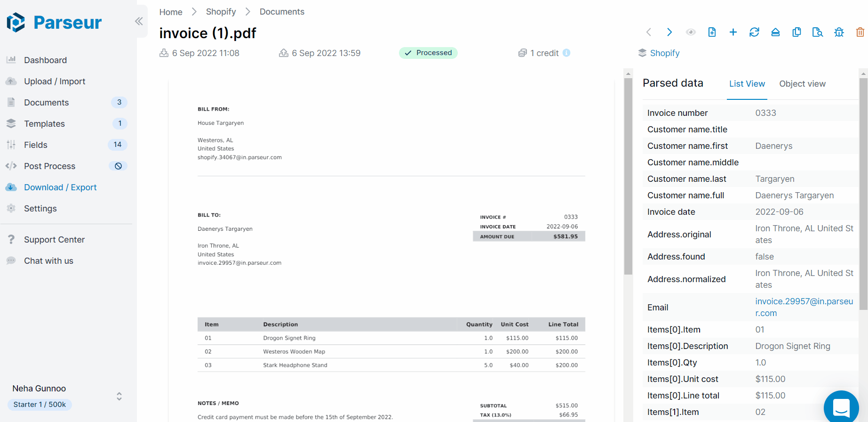Go to Documents breadcrumb
Screen dimensions: 868x422
tap(282, 12)
